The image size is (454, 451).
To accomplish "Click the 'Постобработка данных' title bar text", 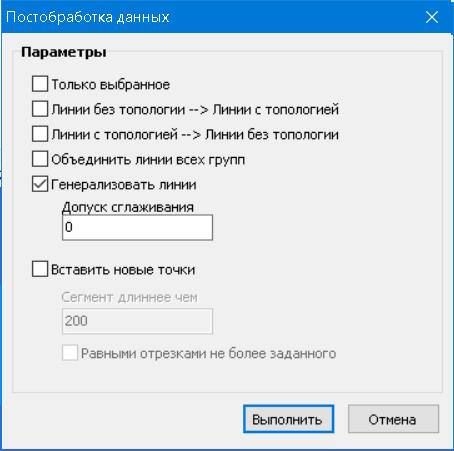I will click(88, 17).
